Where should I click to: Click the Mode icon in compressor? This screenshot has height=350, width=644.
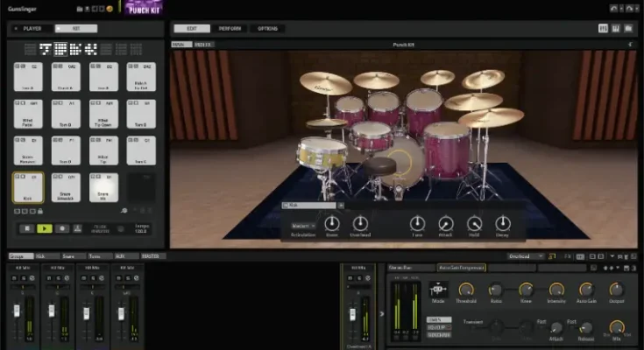pos(437,289)
